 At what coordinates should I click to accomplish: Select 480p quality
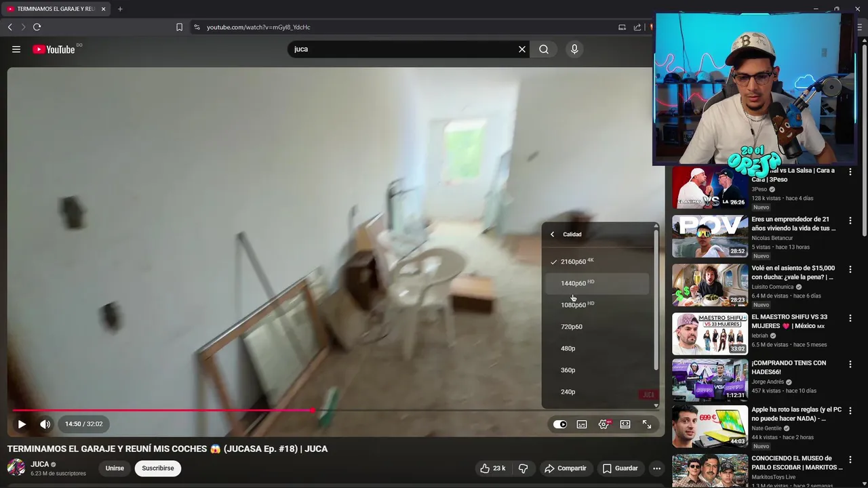click(597, 348)
